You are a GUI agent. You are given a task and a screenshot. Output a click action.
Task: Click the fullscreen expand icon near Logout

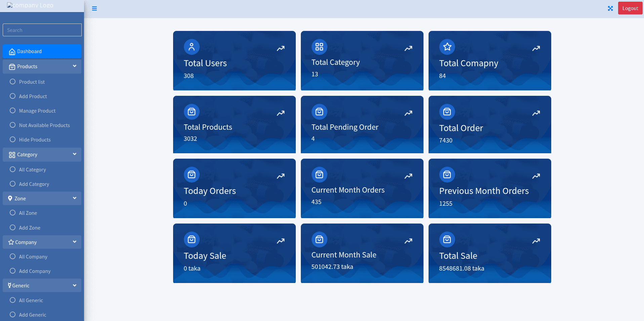pyautogui.click(x=610, y=8)
